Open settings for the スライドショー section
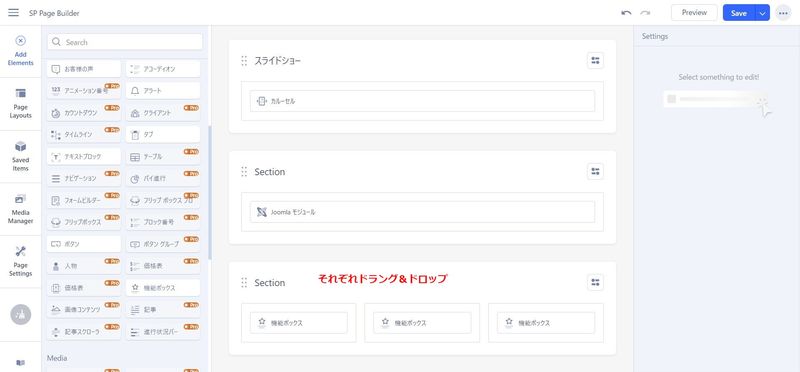800x372 pixels. 595,61
